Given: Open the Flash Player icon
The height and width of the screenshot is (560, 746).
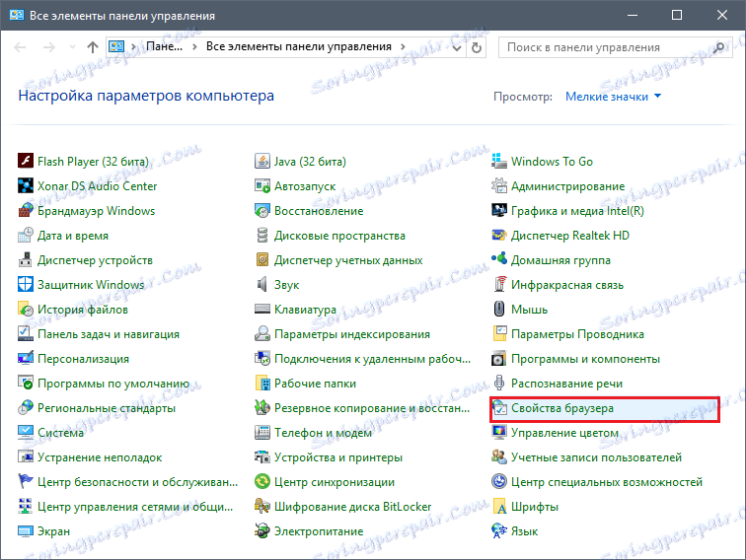Looking at the screenshot, I should (26, 161).
